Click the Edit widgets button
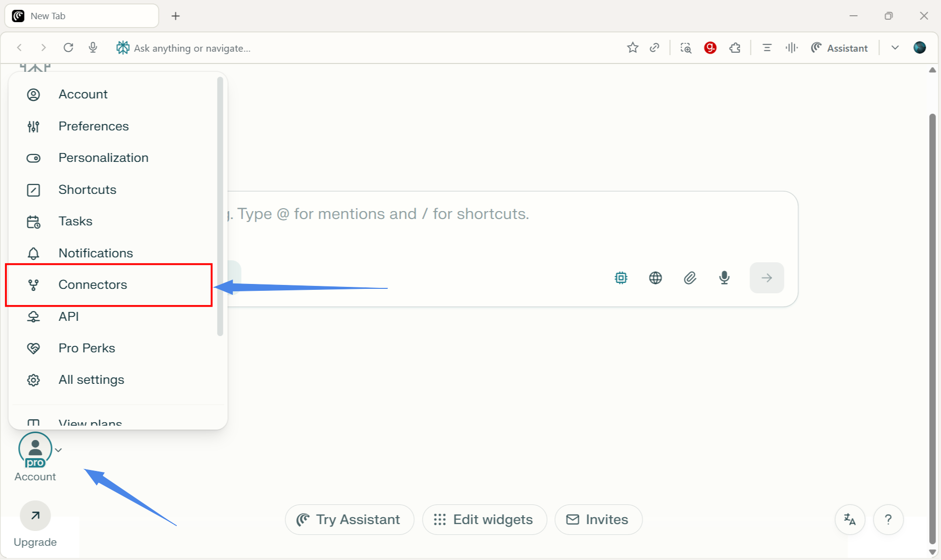The width and height of the screenshot is (941, 560). click(x=484, y=520)
